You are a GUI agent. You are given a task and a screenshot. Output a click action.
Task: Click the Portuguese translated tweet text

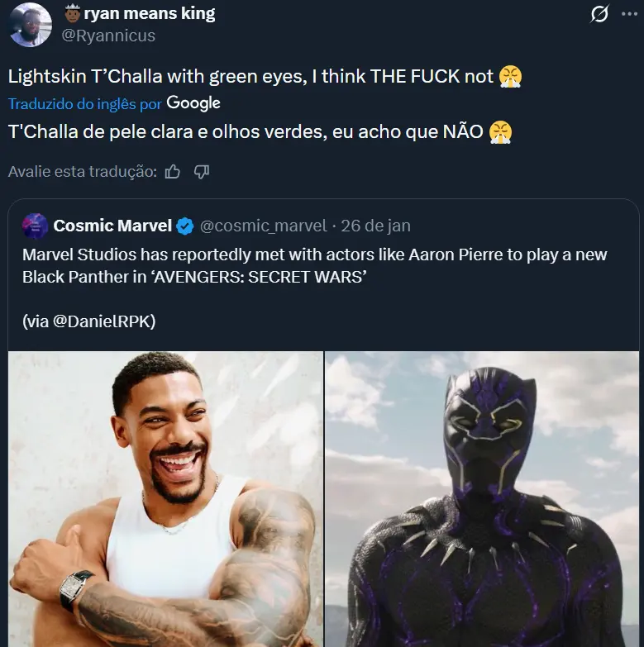(245, 131)
